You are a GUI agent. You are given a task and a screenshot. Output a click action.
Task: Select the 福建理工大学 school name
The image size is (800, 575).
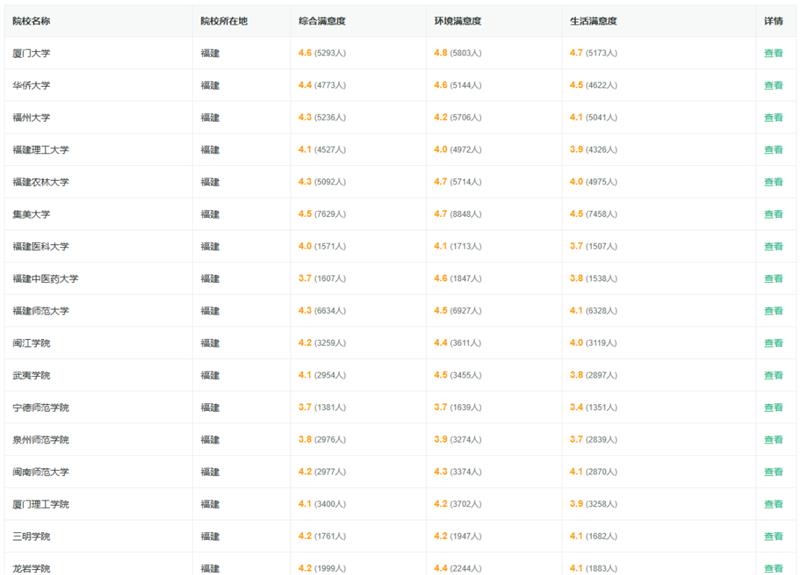coord(40,149)
